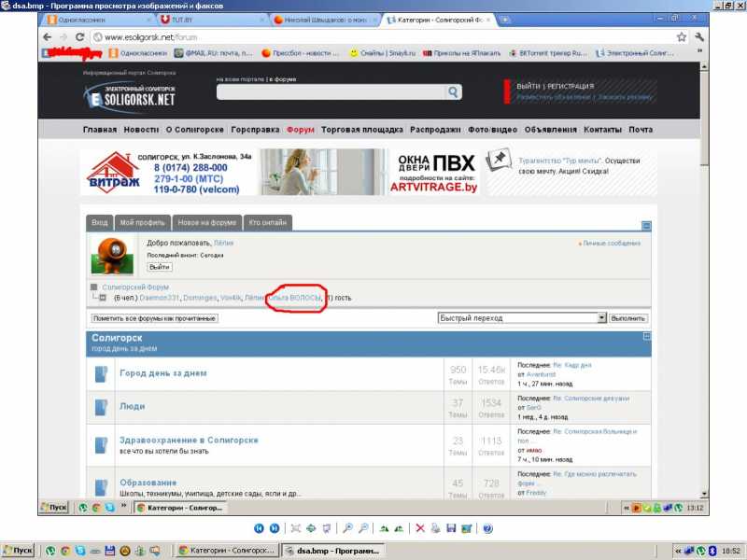Open the "Форум" item in the site menu

click(x=301, y=130)
